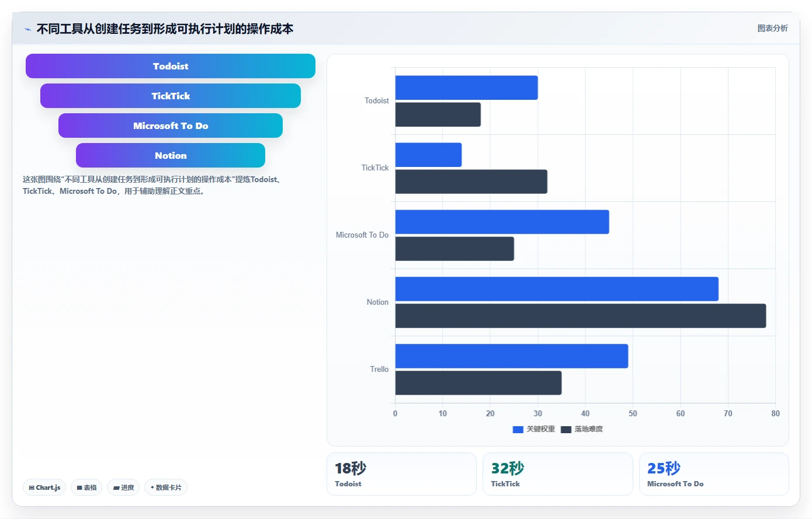Viewport: 812px width, 519px height.
Task: Click the Chart.js tag
Action: (44, 487)
